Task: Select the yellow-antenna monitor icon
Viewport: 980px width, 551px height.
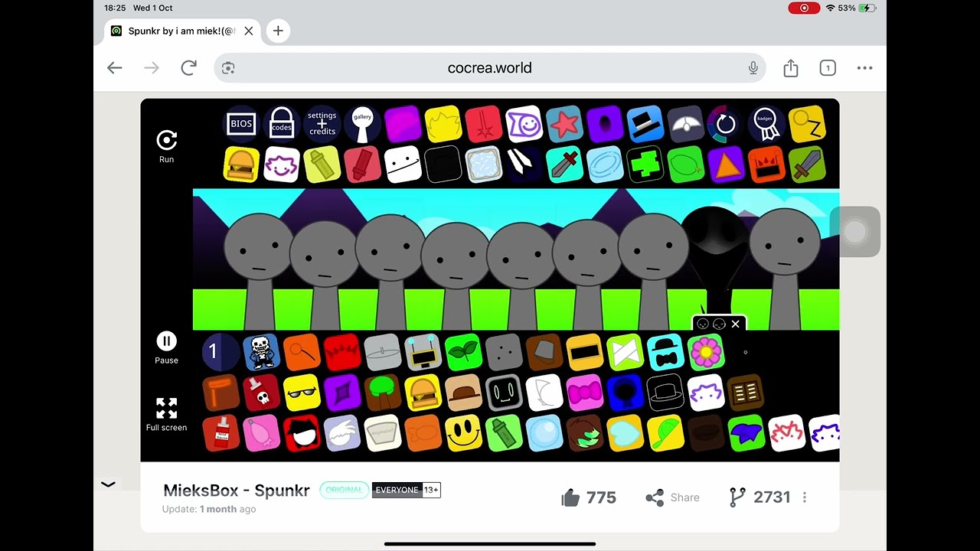Action: tap(423, 352)
